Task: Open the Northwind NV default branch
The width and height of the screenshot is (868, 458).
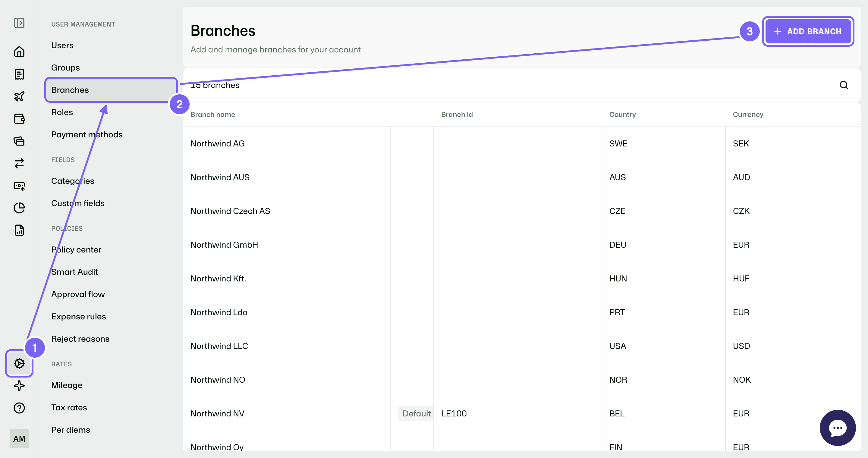Action: pyautogui.click(x=522, y=413)
